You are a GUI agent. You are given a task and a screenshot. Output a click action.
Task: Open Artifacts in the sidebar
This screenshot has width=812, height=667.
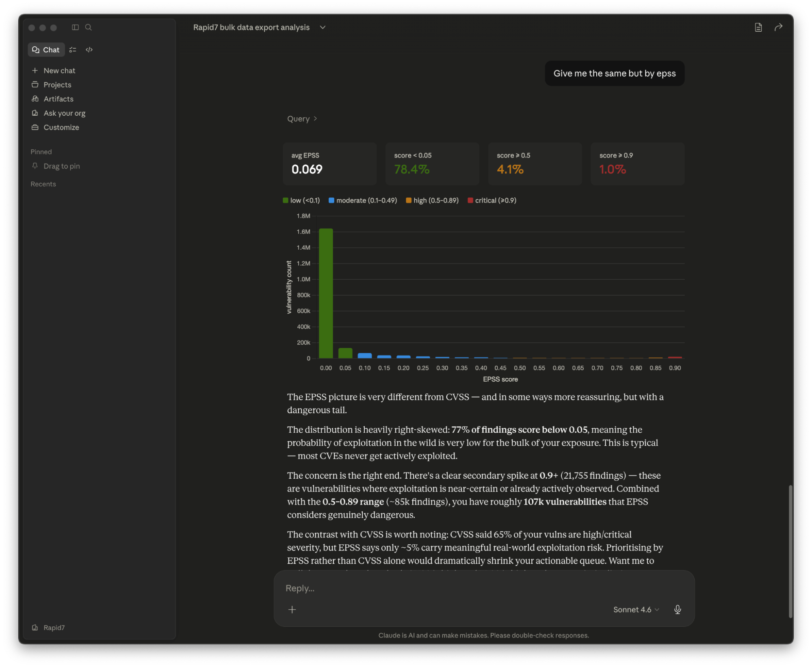coord(58,99)
